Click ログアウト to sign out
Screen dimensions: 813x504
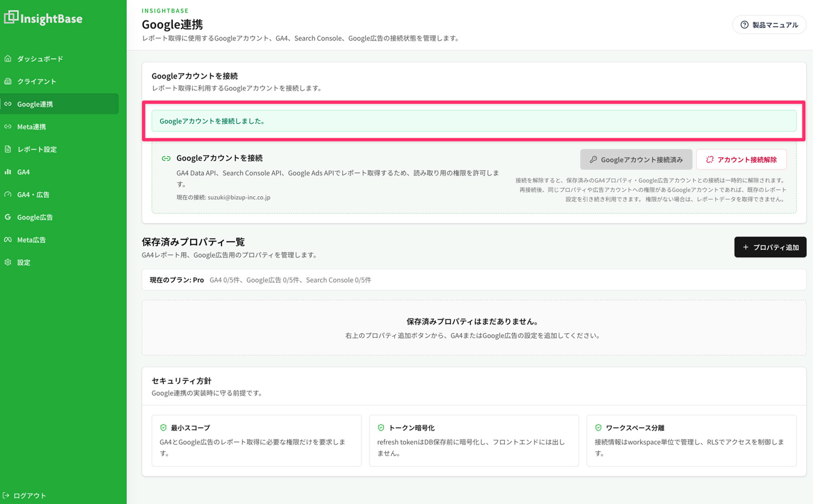click(25, 495)
